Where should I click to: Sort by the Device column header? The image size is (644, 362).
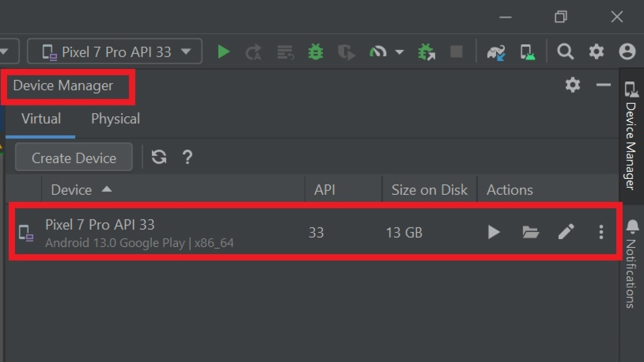(x=72, y=190)
